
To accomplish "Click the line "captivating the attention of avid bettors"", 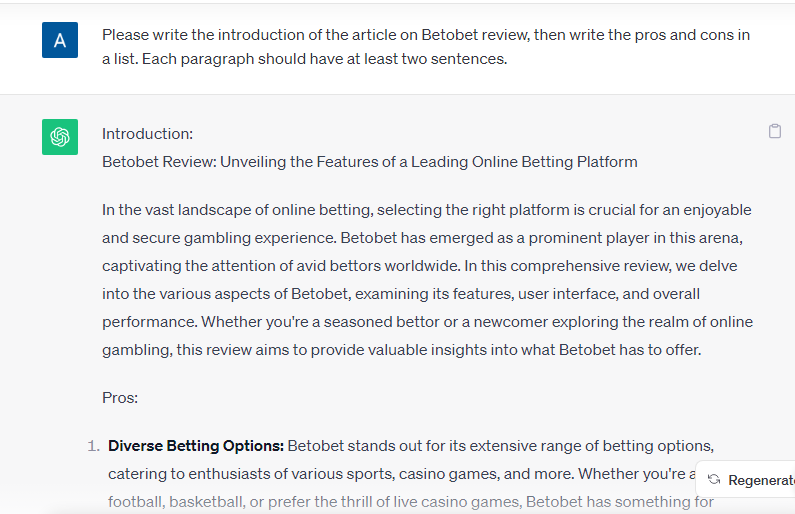I will (x=419, y=266).
